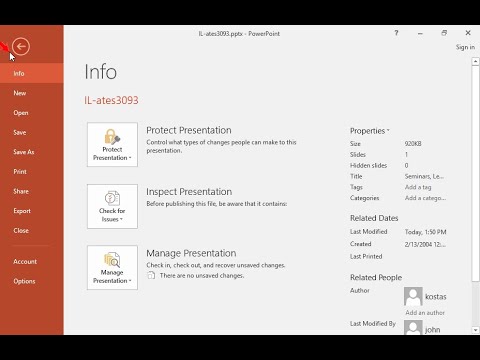Image resolution: width=480 pixels, height=360 pixels.
Task: Choose Save As in the sidebar
Action: [x=32, y=152]
